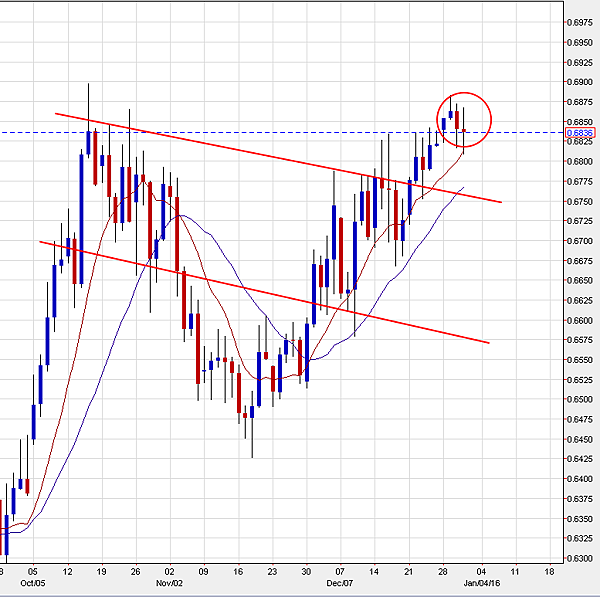Click the 0.6375 price axis label
The height and width of the screenshot is (597, 600).
(x=580, y=499)
